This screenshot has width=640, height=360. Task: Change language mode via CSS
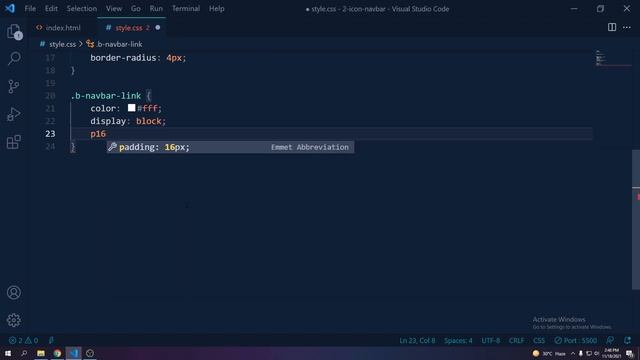click(539, 340)
